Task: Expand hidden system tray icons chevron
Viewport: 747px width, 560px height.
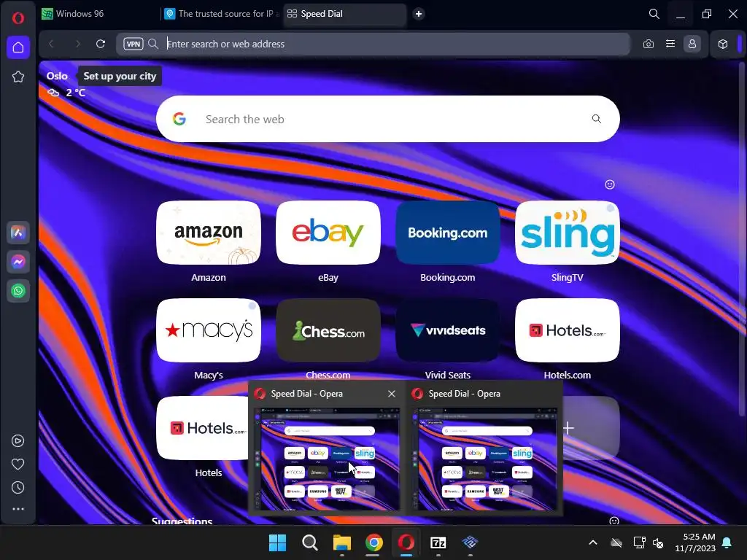Action: tap(593, 542)
